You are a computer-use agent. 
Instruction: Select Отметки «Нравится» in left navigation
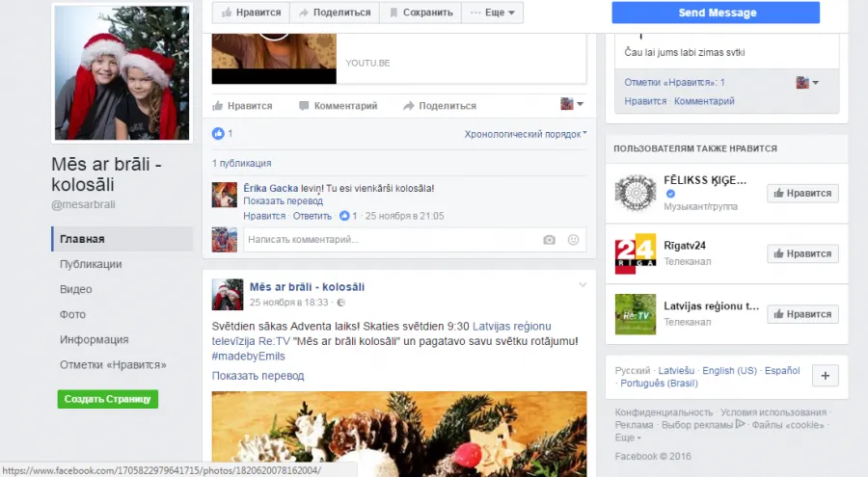[x=113, y=364]
